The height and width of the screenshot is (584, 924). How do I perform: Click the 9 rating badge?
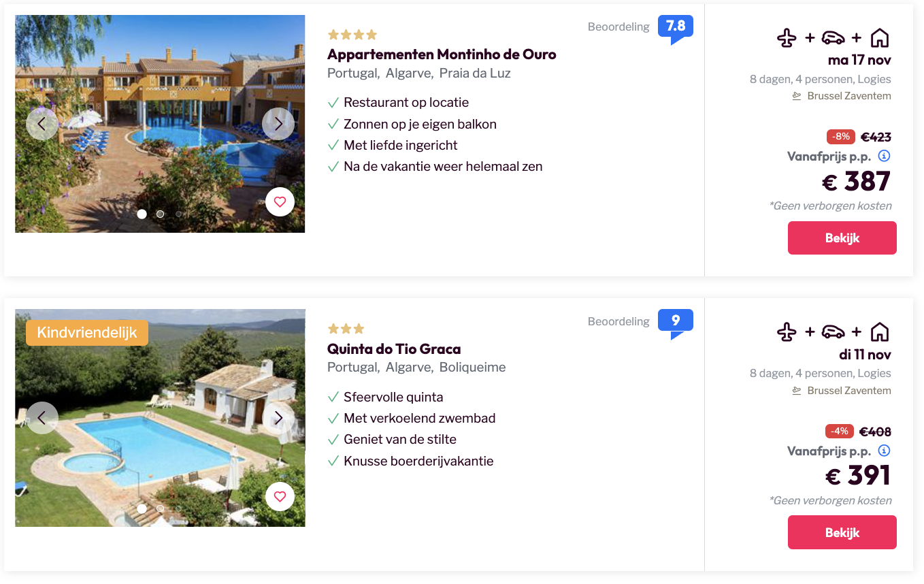675,321
